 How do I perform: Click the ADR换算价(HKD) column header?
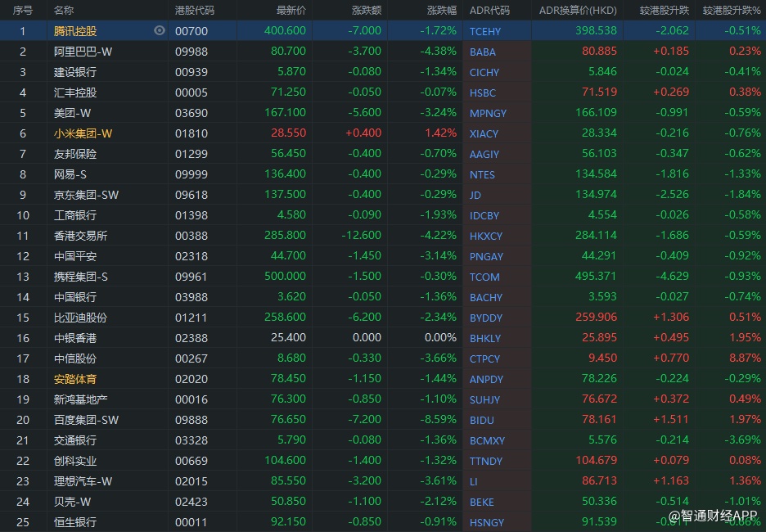[x=578, y=11]
